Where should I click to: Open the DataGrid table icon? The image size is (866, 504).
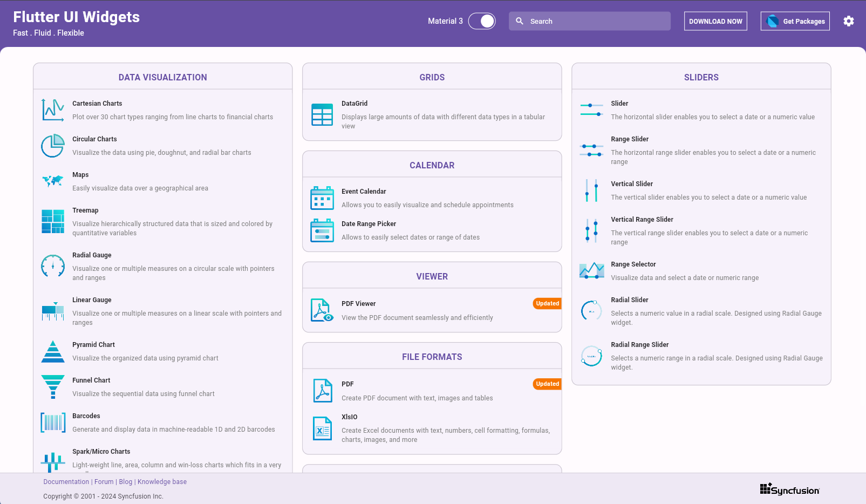coord(322,114)
